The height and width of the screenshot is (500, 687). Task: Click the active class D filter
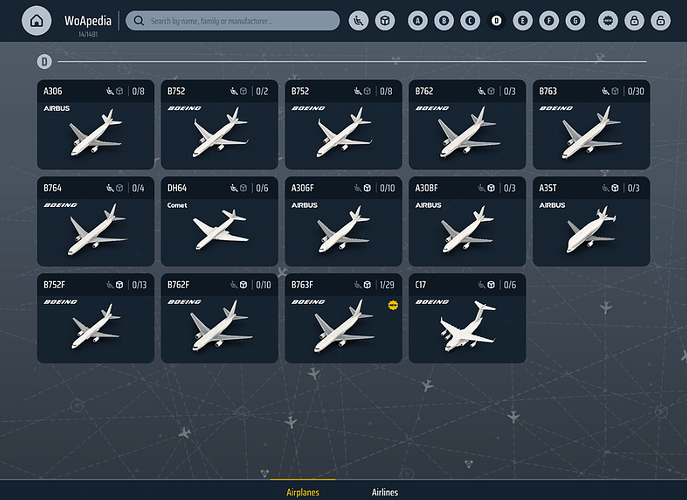(x=497, y=20)
